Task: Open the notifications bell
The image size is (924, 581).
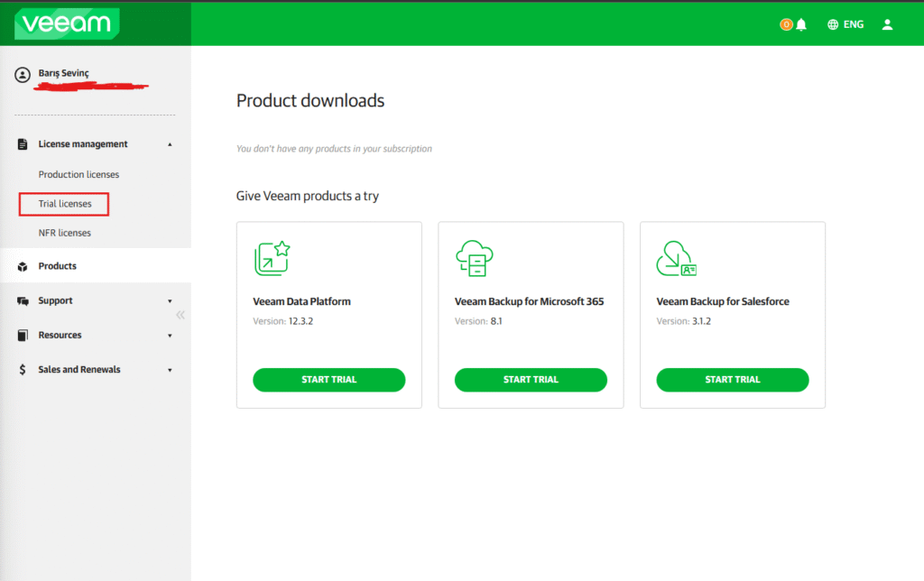Action: point(801,24)
